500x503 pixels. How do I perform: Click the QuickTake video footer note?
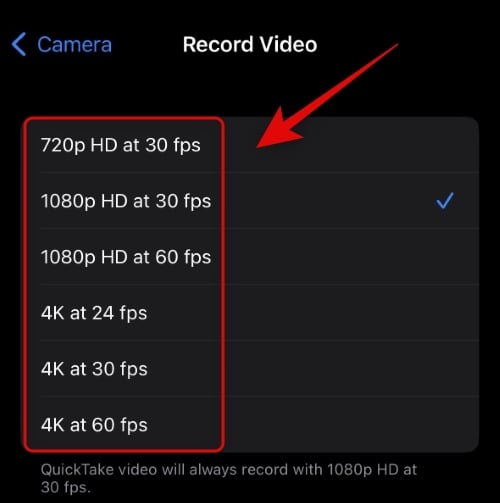[229, 478]
